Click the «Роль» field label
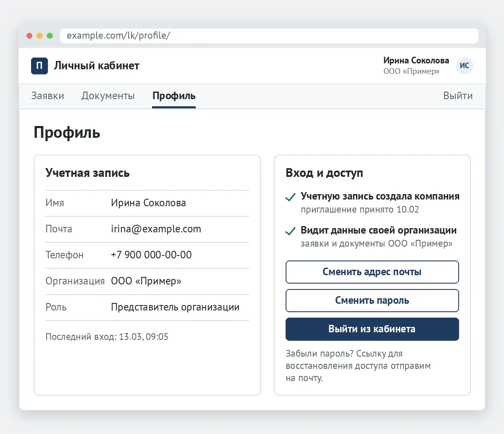This screenshot has width=504, height=434. coord(56,307)
